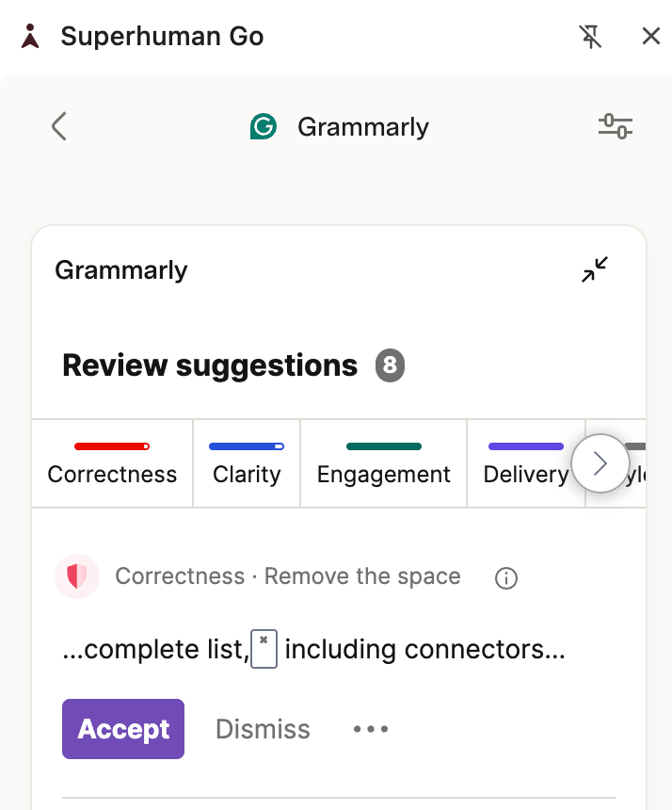
Task: Click the highlighted space marker in suggestion
Action: click(x=264, y=649)
